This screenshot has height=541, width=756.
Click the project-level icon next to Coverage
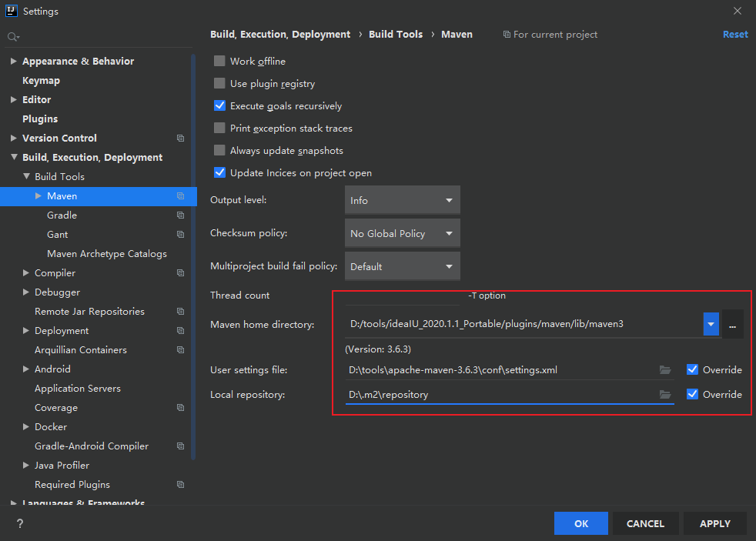click(180, 408)
